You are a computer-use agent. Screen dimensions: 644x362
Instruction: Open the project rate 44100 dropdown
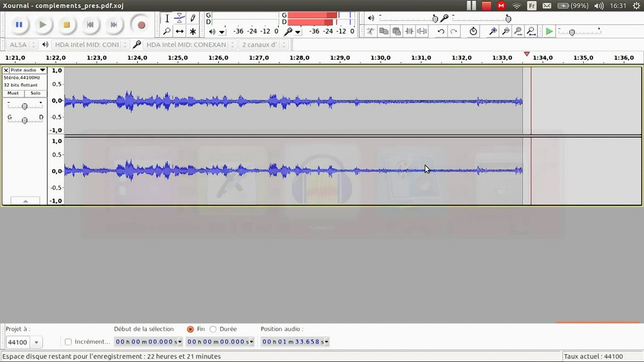pos(36,342)
